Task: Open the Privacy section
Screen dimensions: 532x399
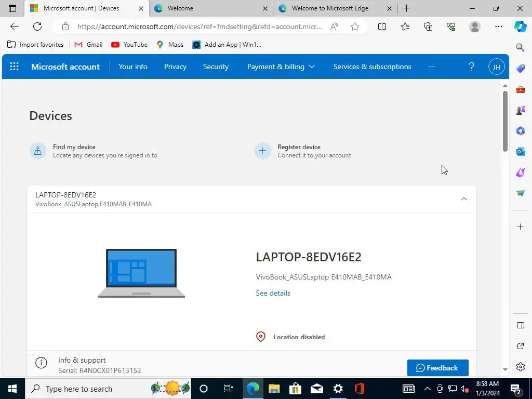Action: pos(175,66)
